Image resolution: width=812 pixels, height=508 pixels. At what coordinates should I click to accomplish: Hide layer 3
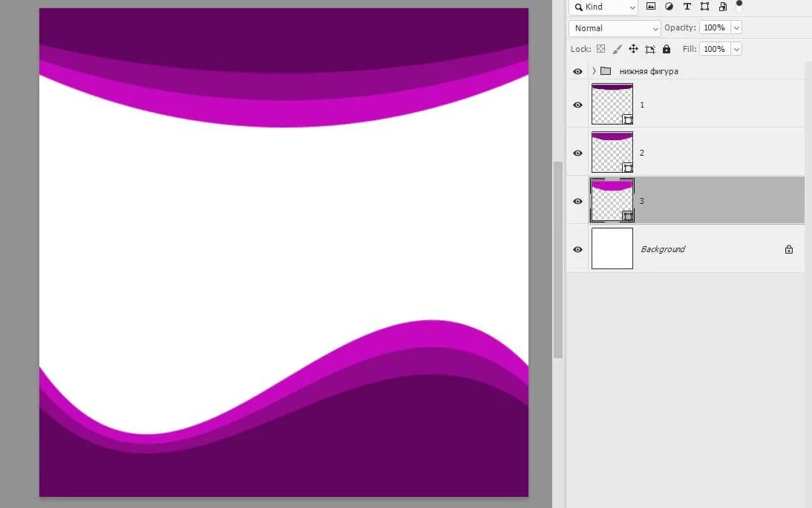(x=578, y=201)
